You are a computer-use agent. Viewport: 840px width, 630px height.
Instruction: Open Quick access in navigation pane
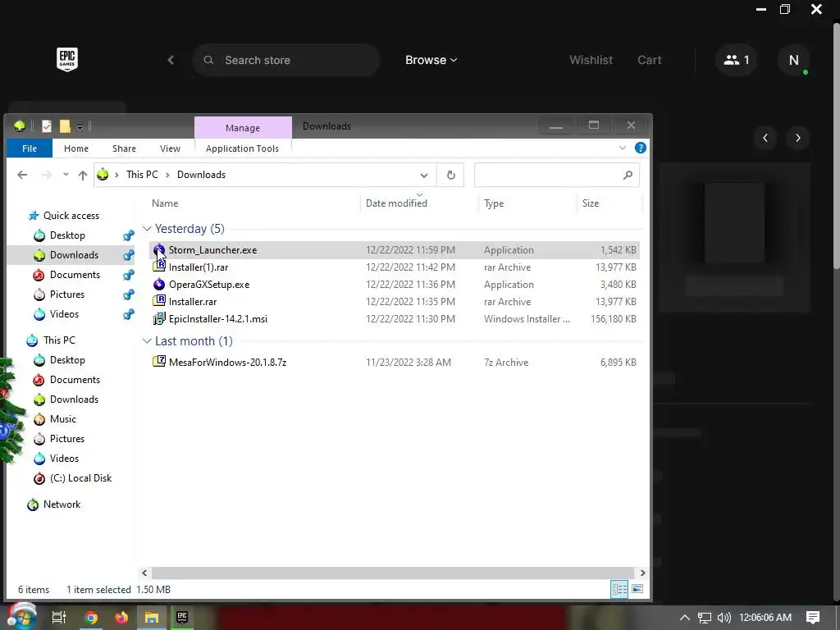71,216
